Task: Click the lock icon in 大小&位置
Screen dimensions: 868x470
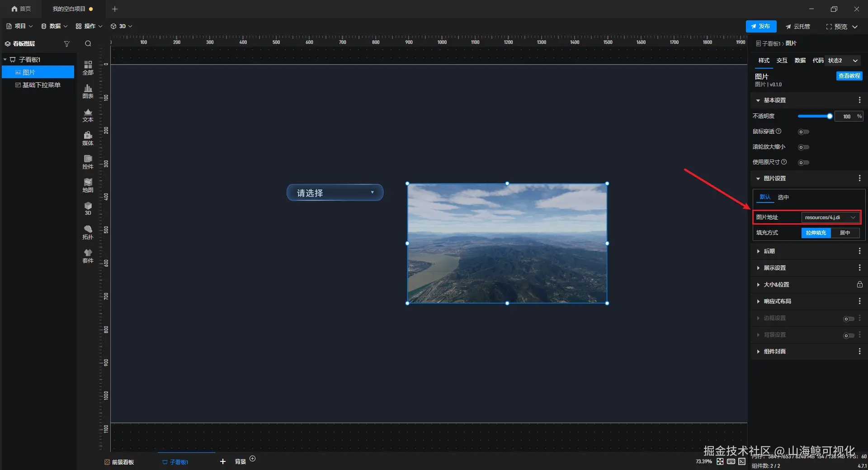Action: (859, 284)
